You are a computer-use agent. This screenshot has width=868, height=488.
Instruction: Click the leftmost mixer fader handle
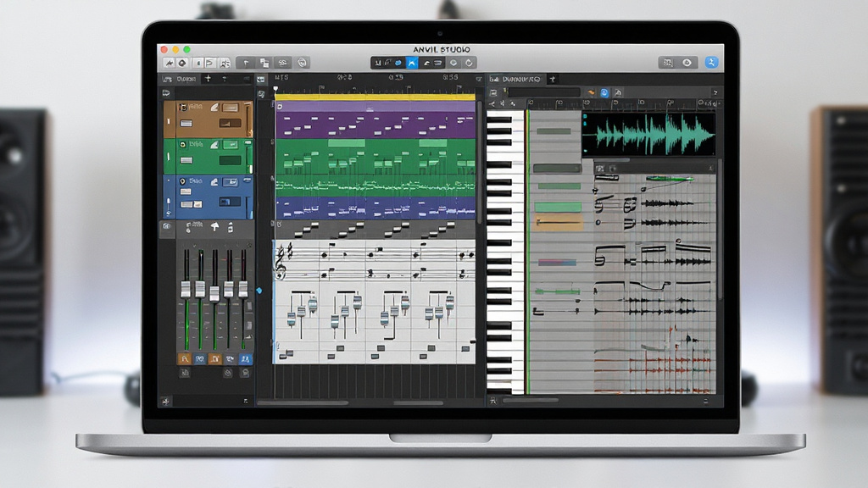[x=186, y=290]
